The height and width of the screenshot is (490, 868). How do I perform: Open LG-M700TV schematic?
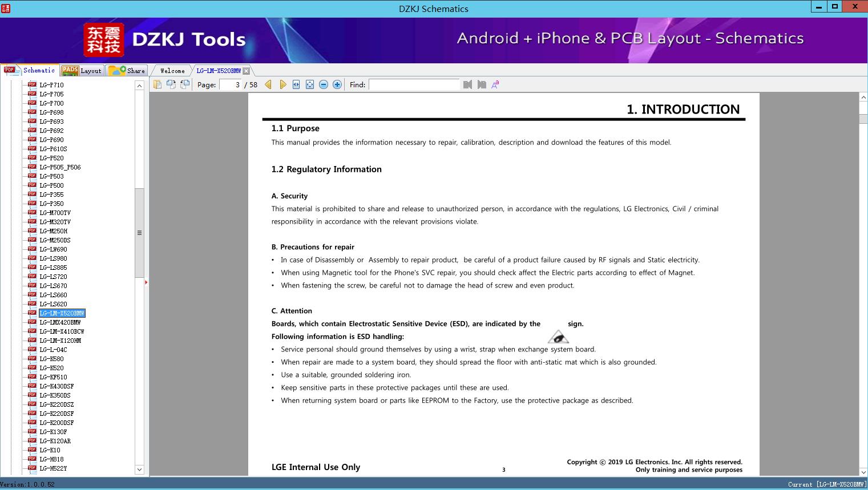[55, 213]
